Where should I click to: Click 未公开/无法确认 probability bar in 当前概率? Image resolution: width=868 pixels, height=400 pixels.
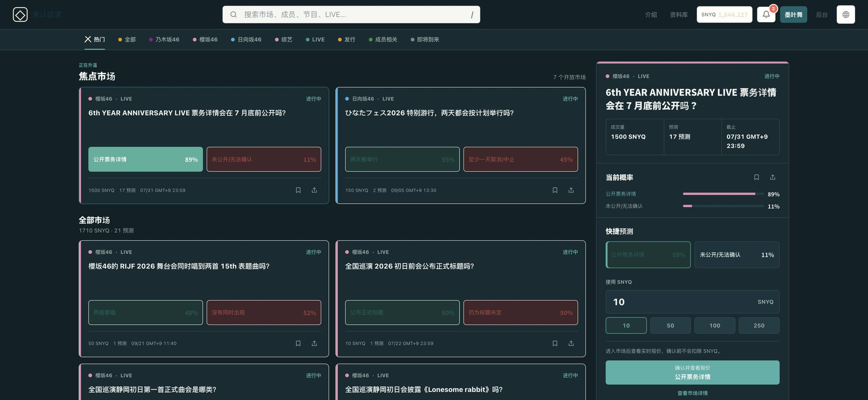click(723, 206)
